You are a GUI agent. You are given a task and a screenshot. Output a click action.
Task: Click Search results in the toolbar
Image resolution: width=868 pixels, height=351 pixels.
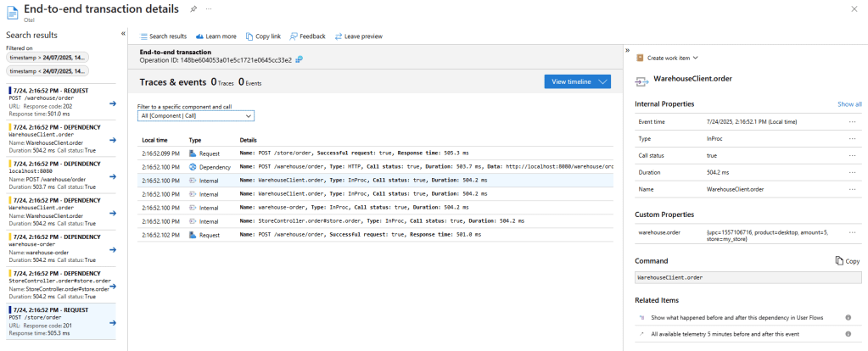(162, 36)
